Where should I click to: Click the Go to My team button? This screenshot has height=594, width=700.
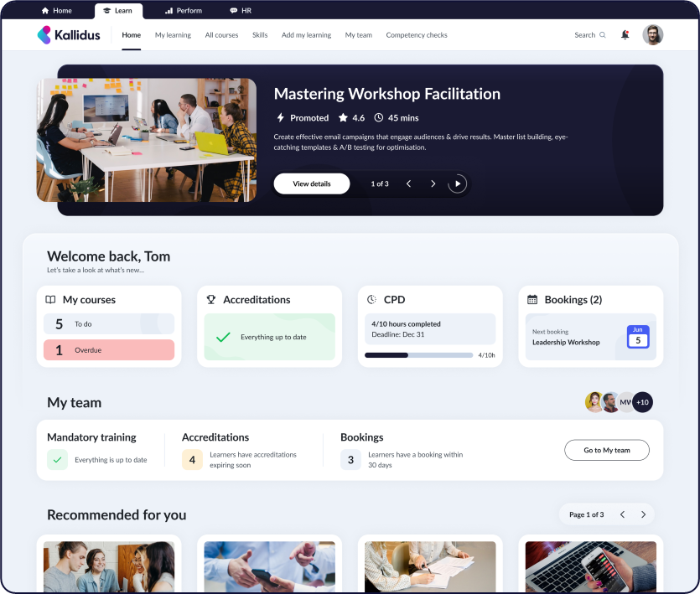coord(606,450)
